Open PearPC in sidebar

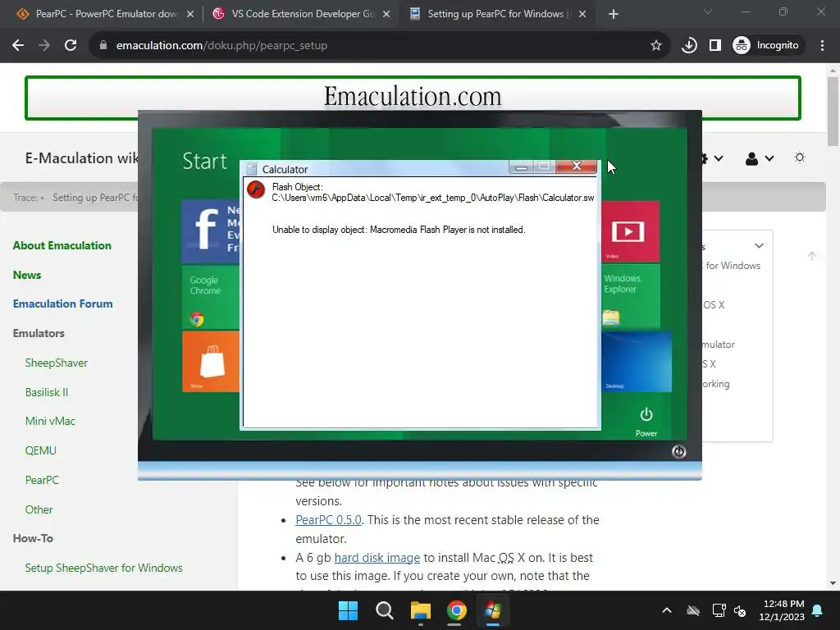(x=42, y=480)
